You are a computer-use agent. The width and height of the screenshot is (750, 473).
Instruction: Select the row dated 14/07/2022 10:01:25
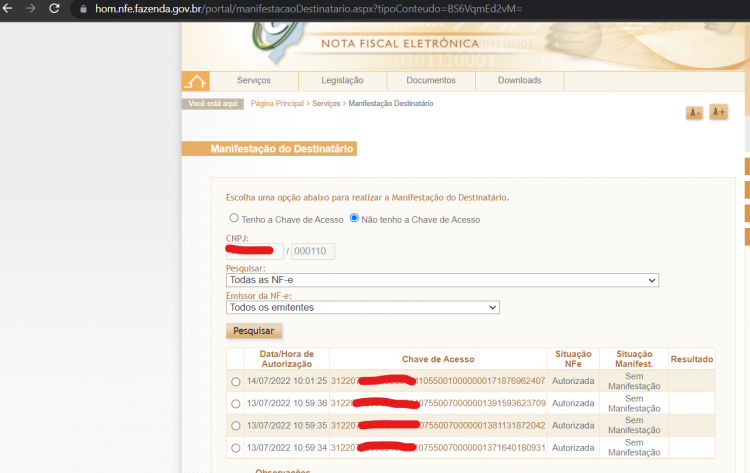(235, 382)
